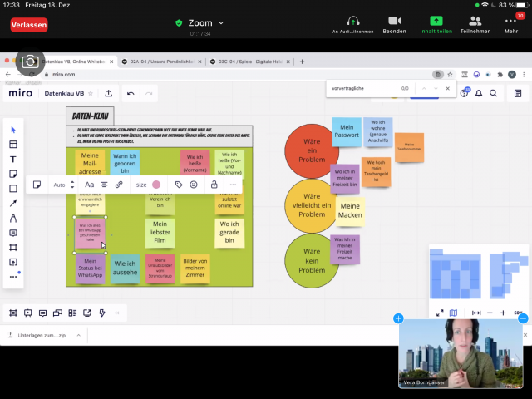Click the Datenklau VB board title
This screenshot has width=532, height=399.
tap(64, 93)
